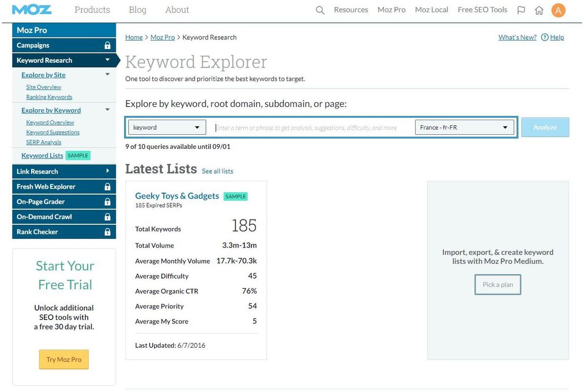Open the France - fr-FR locale dropdown
Screen dimensions: 584x392
click(x=464, y=127)
